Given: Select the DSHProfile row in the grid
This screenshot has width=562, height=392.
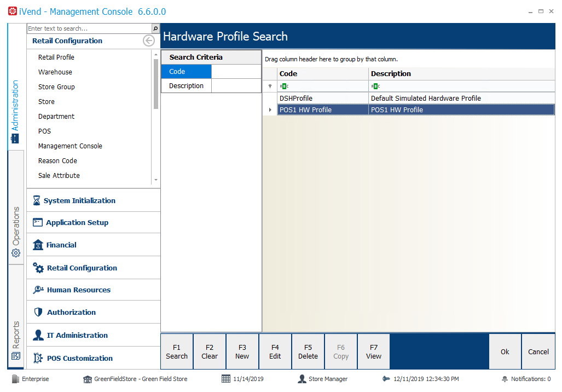Looking at the screenshot, I should tap(416, 98).
